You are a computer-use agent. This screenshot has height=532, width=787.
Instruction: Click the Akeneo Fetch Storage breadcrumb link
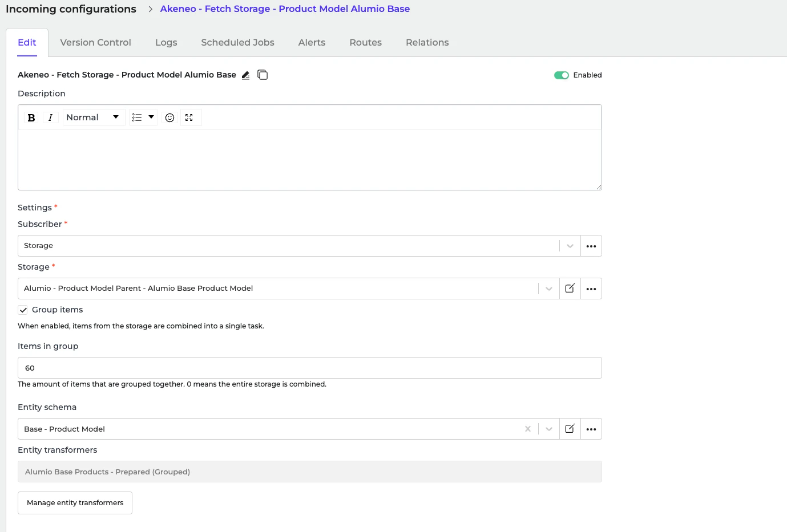285,9
